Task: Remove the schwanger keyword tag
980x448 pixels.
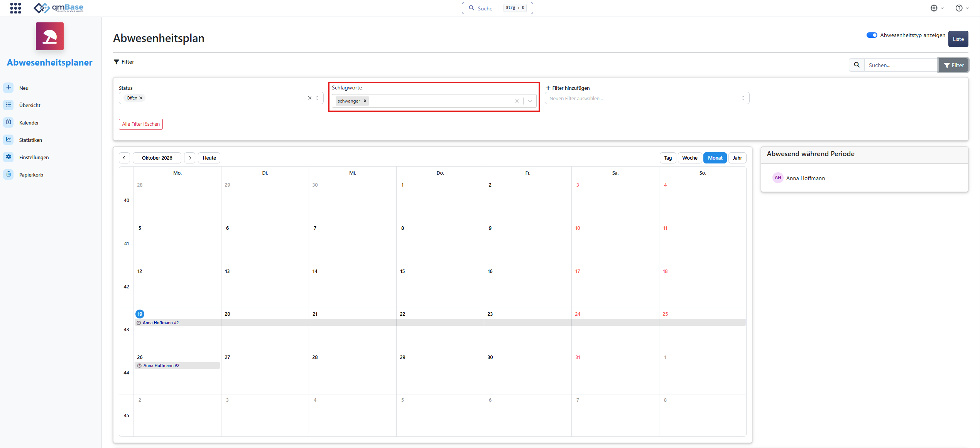Action: [x=365, y=101]
